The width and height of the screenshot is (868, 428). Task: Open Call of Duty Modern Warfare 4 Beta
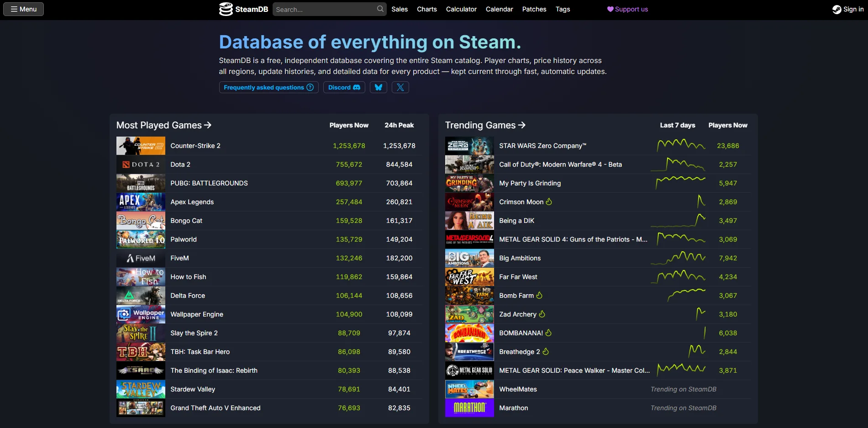pyautogui.click(x=561, y=164)
